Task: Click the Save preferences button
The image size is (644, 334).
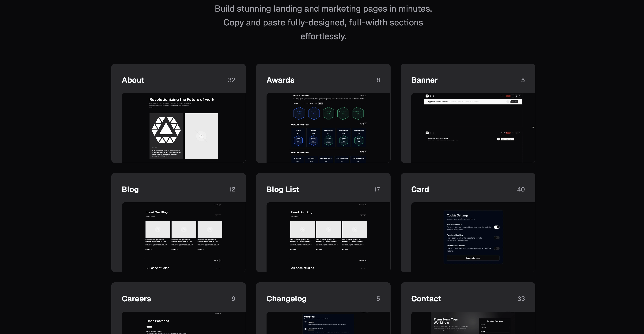Action: coord(473,258)
